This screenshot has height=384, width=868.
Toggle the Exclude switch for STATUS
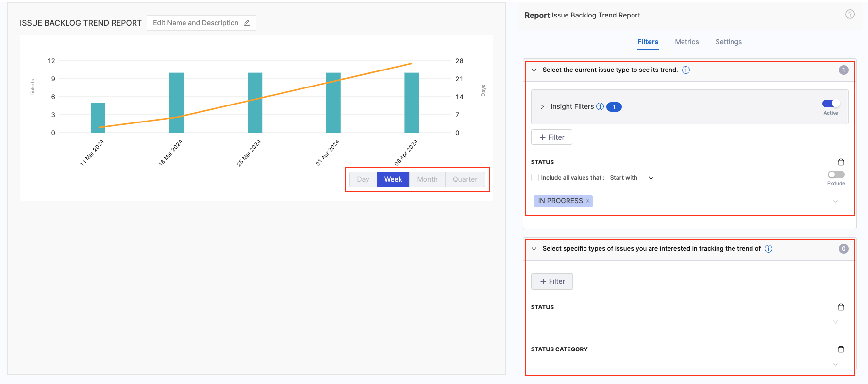pyautogui.click(x=835, y=175)
